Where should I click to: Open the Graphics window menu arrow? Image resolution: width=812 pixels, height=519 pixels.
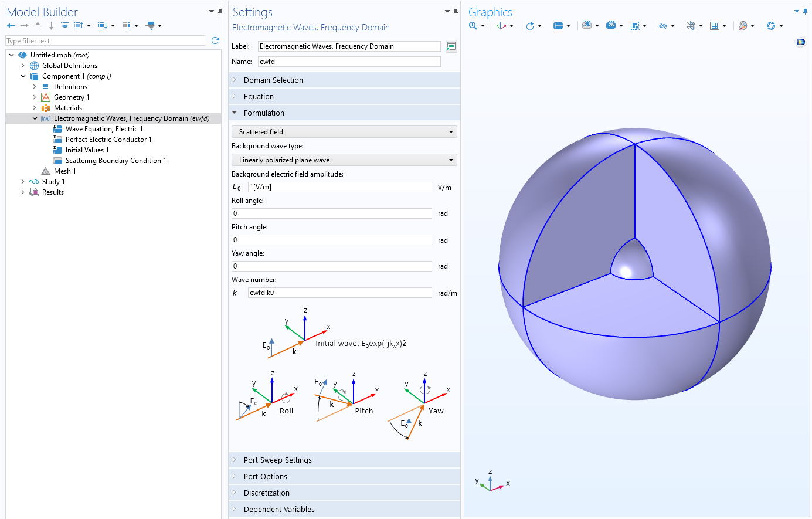(x=796, y=11)
